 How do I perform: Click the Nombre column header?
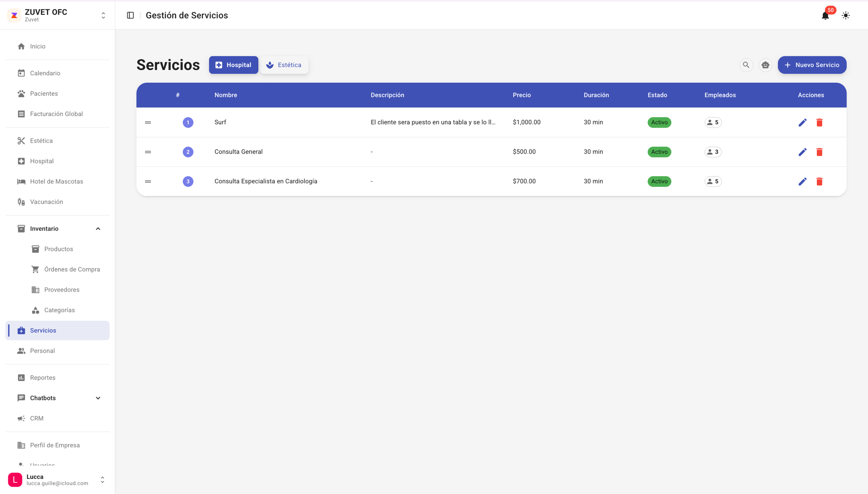pyautogui.click(x=226, y=95)
